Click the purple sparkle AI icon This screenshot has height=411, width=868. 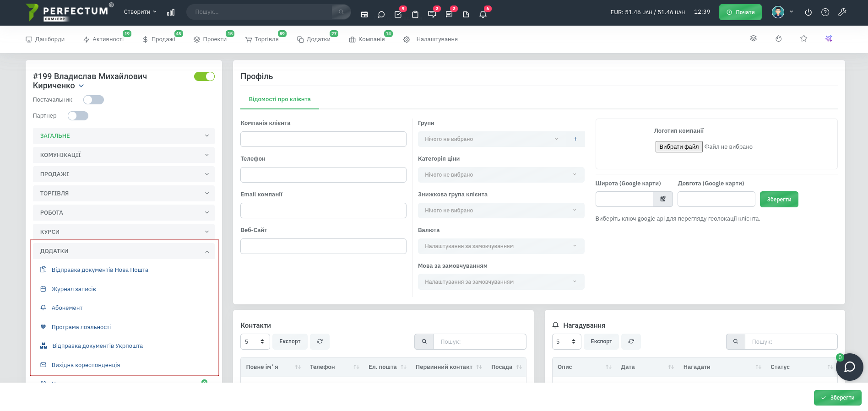(x=829, y=38)
